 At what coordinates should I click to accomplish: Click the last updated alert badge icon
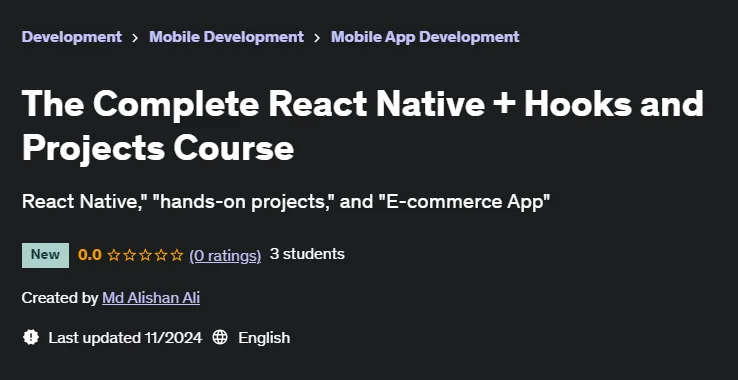click(x=31, y=337)
